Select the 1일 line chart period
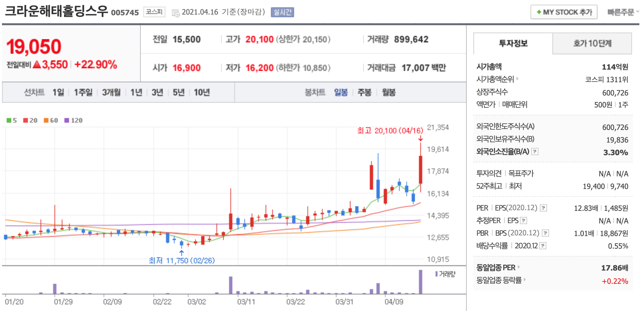Screen dimensions: 644x311 pyautogui.click(x=58, y=92)
